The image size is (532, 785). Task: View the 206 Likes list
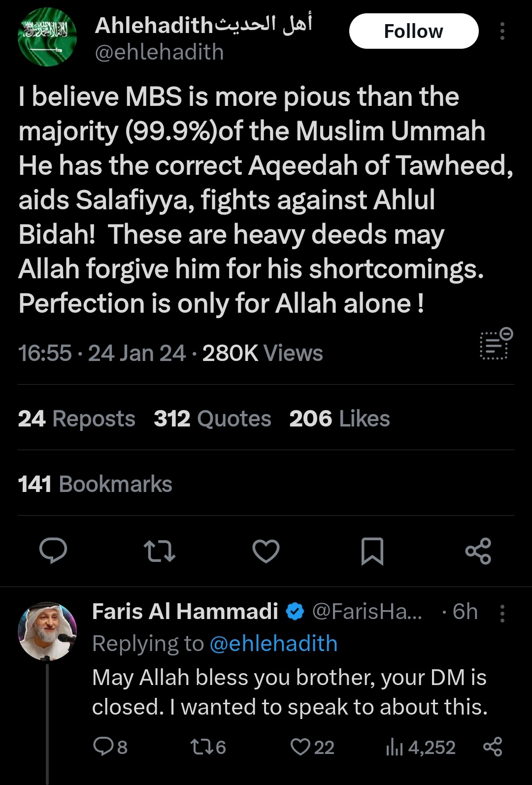point(339,419)
